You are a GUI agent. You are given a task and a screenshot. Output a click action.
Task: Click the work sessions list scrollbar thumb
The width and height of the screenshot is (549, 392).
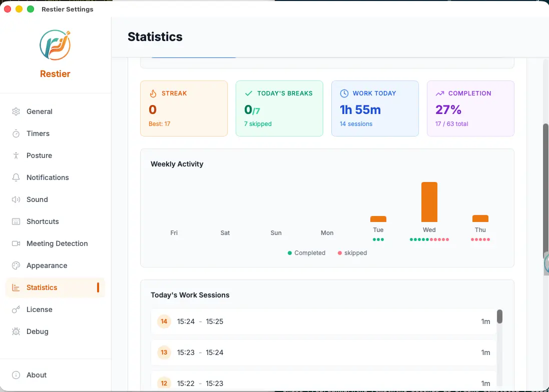tap(499, 316)
